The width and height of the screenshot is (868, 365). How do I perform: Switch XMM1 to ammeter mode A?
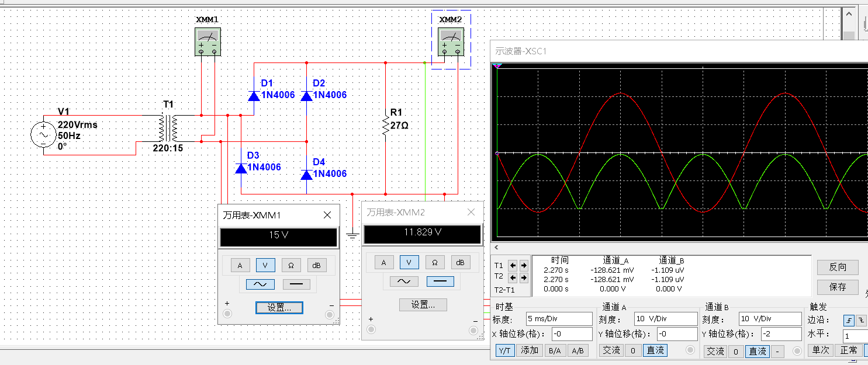[x=240, y=265]
